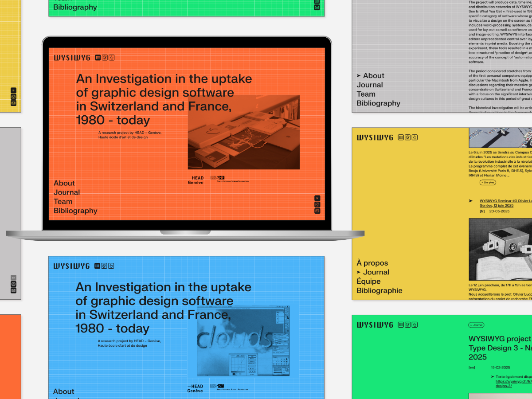Image resolution: width=532 pixels, height=399 pixels.
Task: Select Bibliography in orange page menu
Action: point(75,211)
